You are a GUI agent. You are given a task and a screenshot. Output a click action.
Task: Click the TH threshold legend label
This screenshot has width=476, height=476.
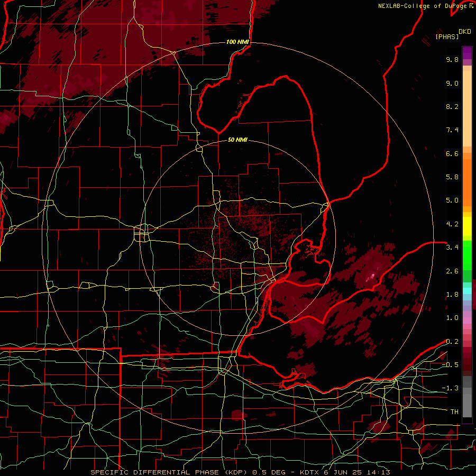(x=454, y=412)
